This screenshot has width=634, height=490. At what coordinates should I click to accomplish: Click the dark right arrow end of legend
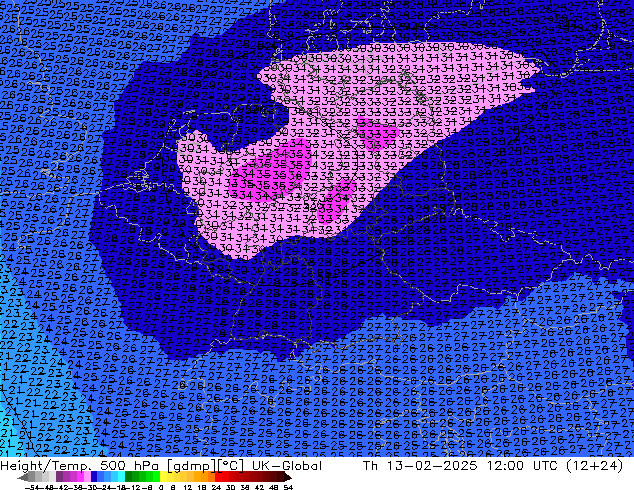tap(287, 477)
